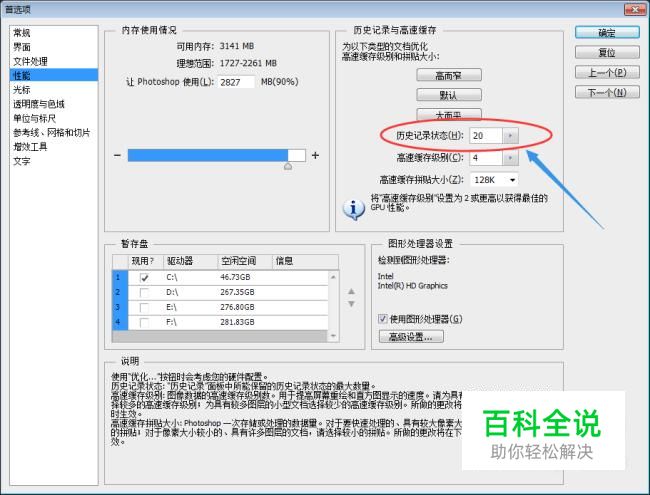This screenshot has height=495, width=650.
Task: Select the highlighted 性能 category
Action: pyautogui.click(x=54, y=75)
